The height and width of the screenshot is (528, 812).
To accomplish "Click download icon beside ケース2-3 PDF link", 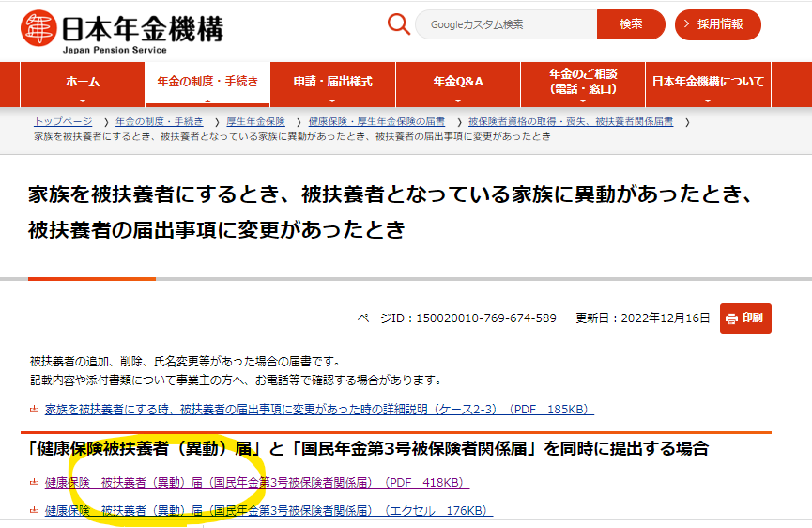I will pos(34,410).
